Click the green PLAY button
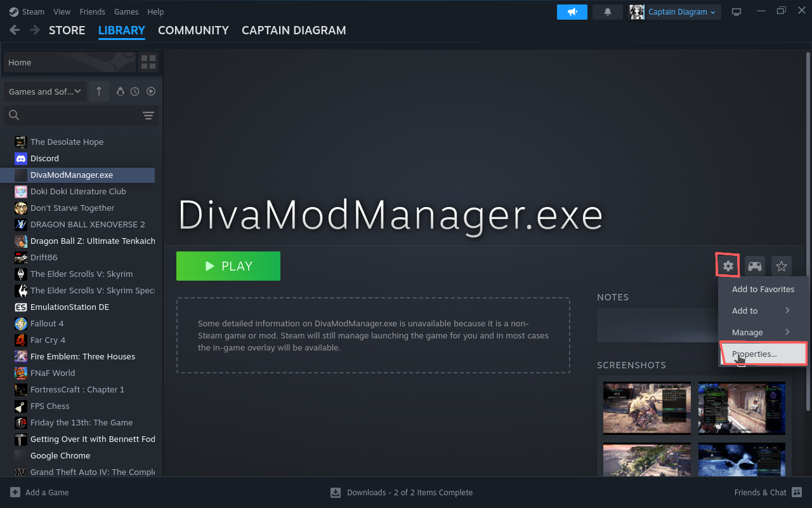The height and width of the screenshot is (508, 812). (228, 266)
